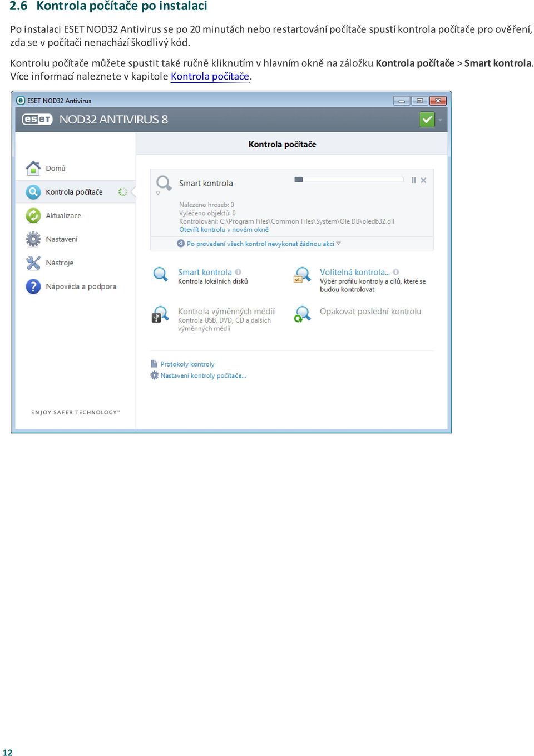Select the Kontrola počítače magnifier sidebar icon
Image resolution: width=534 pixels, height=756 pixels.
(x=33, y=192)
